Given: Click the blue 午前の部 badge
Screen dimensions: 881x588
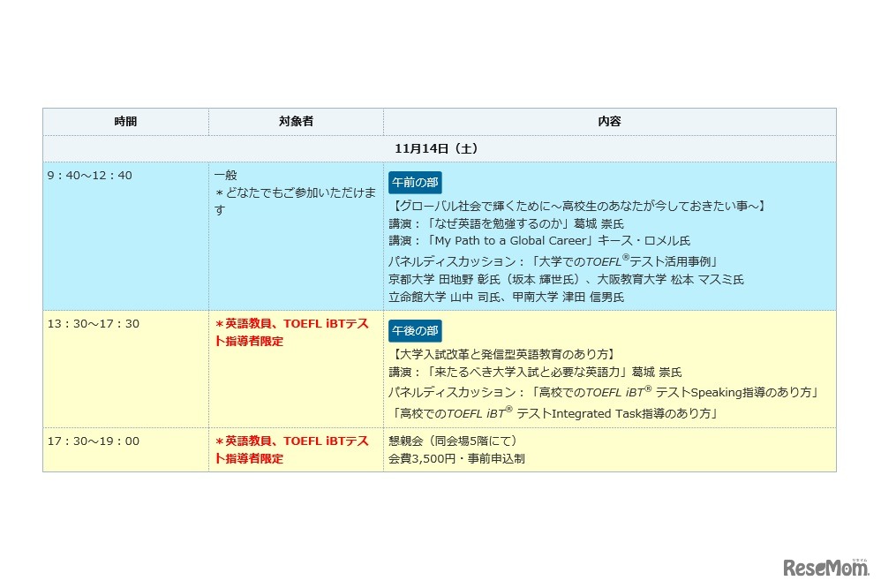Looking at the screenshot, I should pyautogui.click(x=413, y=182).
